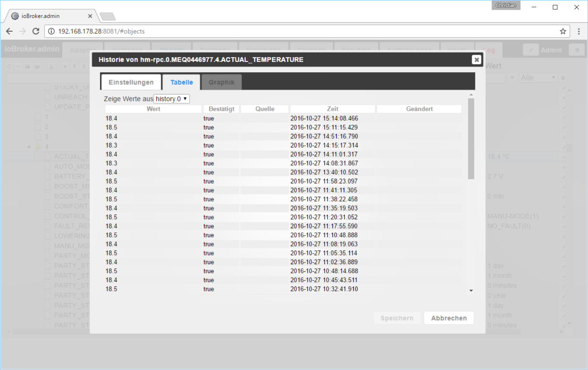
Task: Click the ID filter input in objects list
Action: coord(48,78)
